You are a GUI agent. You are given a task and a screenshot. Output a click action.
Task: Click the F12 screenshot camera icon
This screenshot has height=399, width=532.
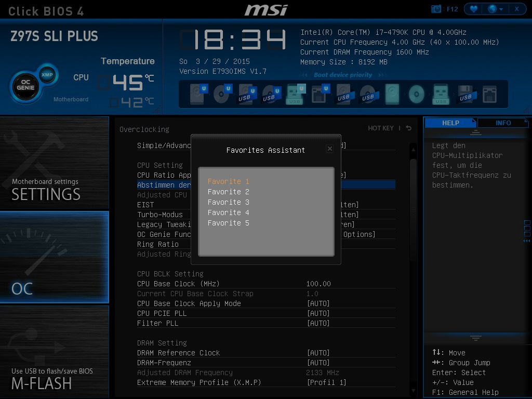click(x=436, y=9)
